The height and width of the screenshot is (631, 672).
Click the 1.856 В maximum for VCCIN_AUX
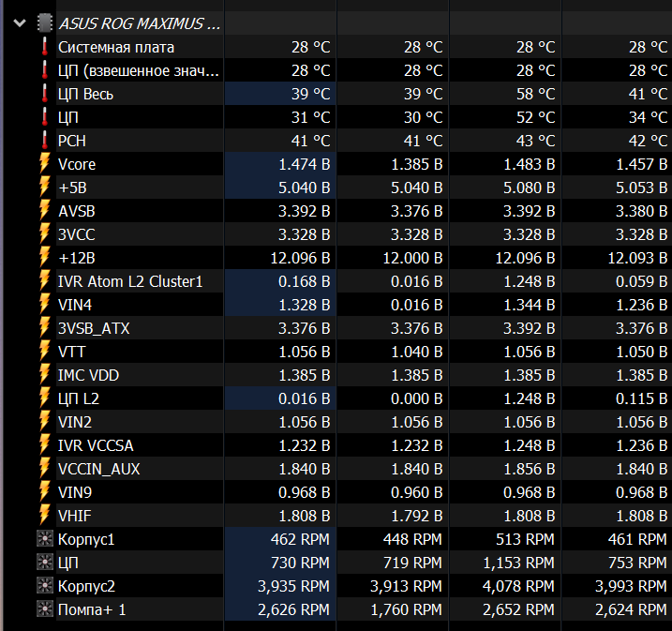point(530,469)
